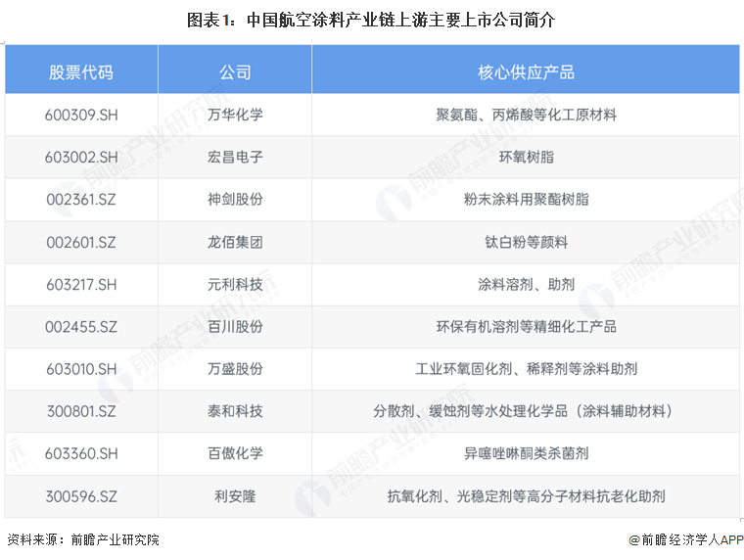Click product cell 工业环氧固化剂、稀释剂等涂料助剂
Viewport: 744px width, 560px height.
point(526,368)
